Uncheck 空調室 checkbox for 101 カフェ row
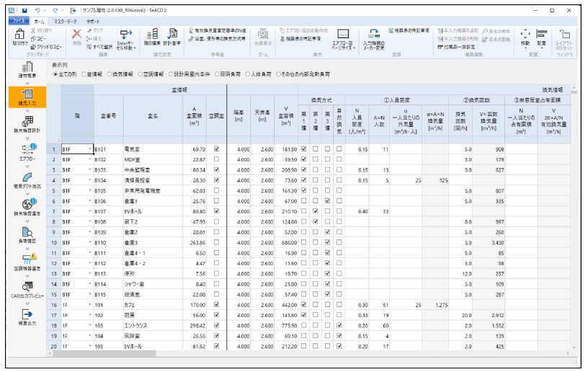This screenshot has width=588, height=372. pyautogui.click(x=217, y=305)
